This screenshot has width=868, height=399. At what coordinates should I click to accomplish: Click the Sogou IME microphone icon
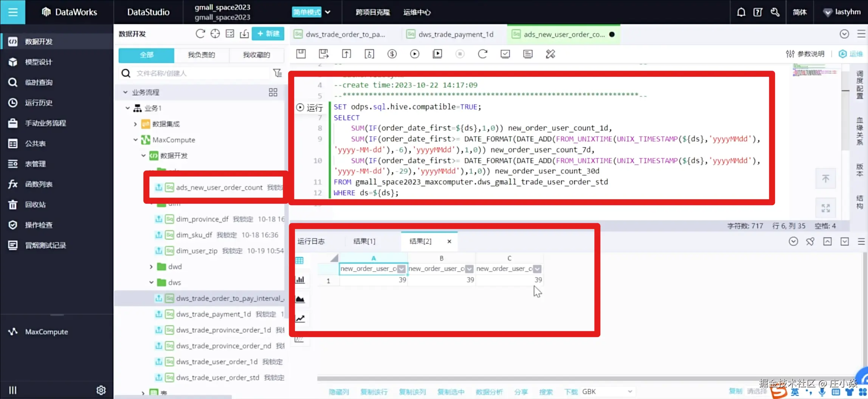822,392
